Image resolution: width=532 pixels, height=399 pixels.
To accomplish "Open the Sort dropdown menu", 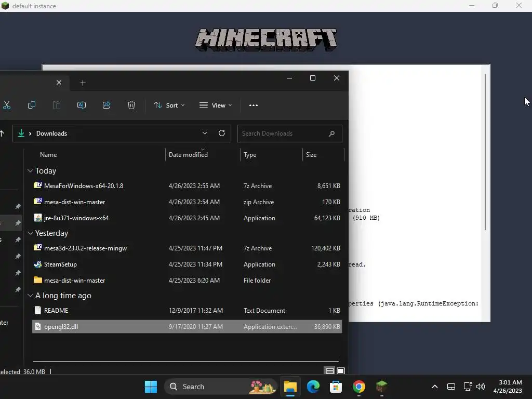I will 169,105.
